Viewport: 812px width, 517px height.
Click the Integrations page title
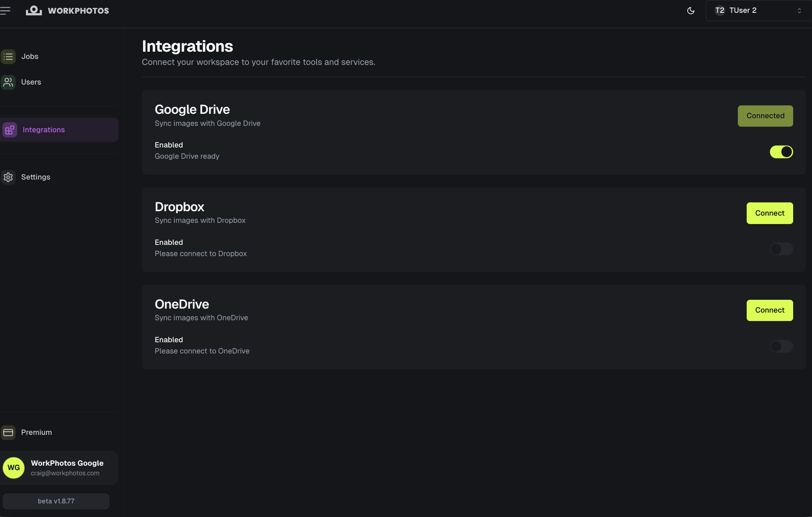(187, 46)
